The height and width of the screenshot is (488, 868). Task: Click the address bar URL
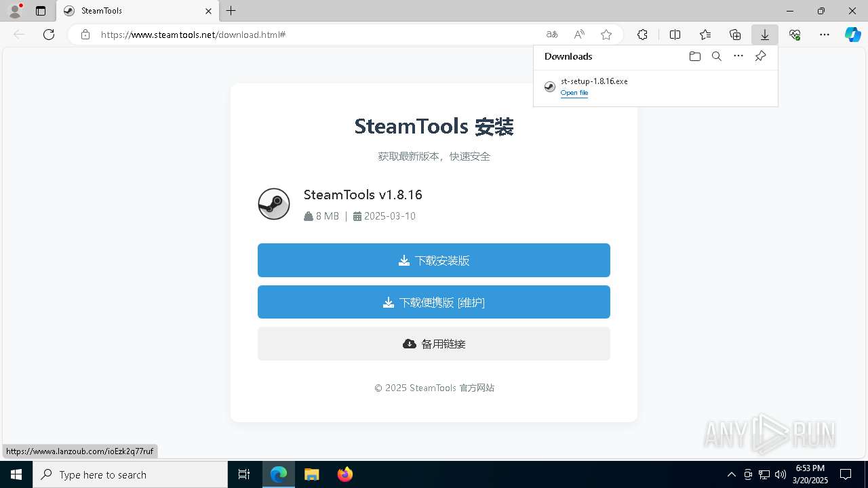[193, 35]
